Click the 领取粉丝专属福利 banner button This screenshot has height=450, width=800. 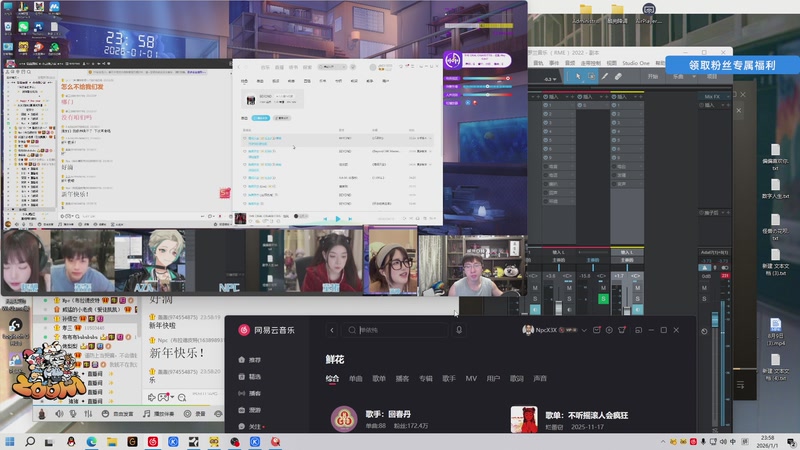[x=732, y=65]
